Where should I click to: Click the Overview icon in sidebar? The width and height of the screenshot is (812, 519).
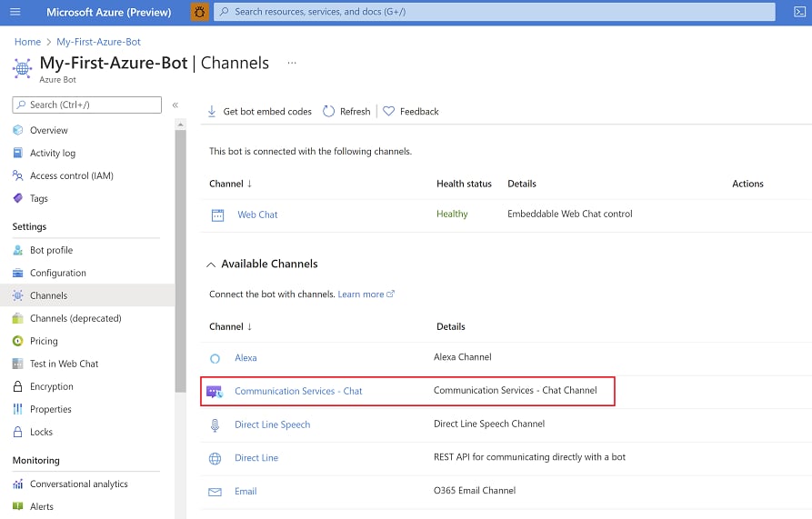coord(17,130)
